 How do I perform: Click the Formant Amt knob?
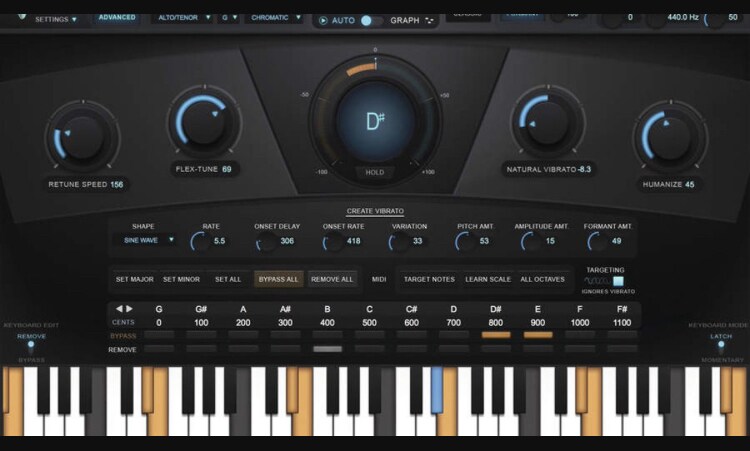(x=597, y=242)
